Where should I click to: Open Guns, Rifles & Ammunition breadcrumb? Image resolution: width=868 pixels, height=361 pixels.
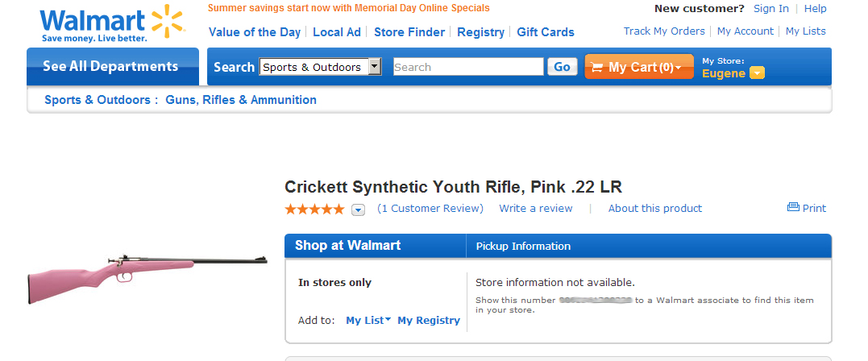tap(241, 100)
